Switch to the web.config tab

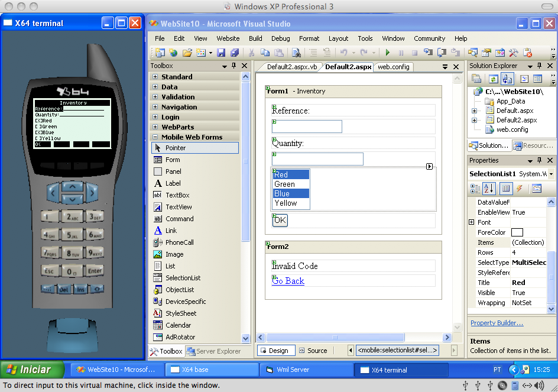(x=394, y=67)
